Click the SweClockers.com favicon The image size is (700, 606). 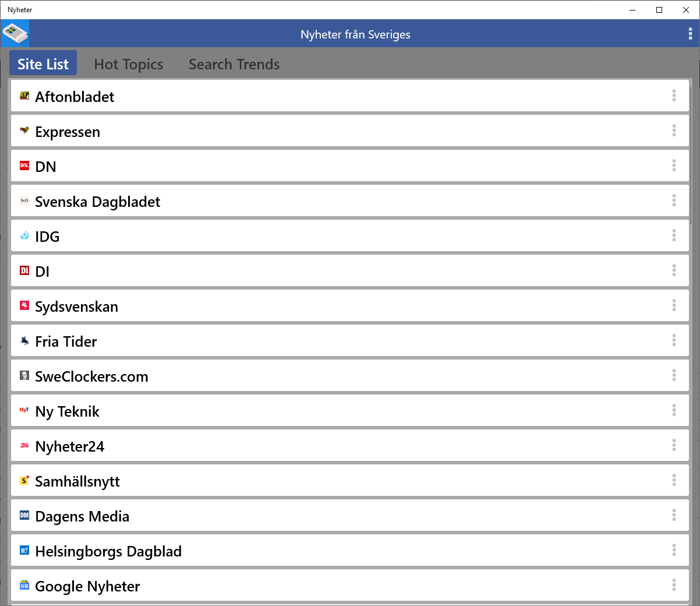(x=24, y=375)
